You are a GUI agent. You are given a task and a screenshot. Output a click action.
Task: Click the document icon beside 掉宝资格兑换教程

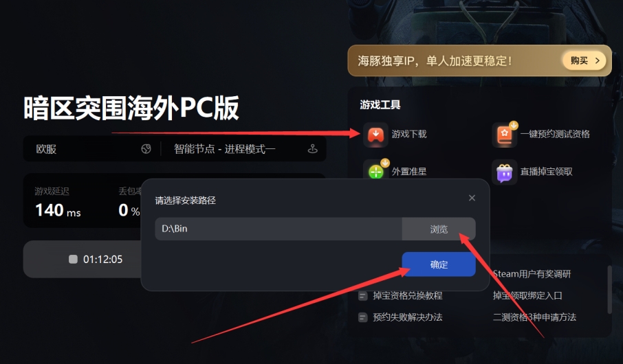click(x=363, y=296)
